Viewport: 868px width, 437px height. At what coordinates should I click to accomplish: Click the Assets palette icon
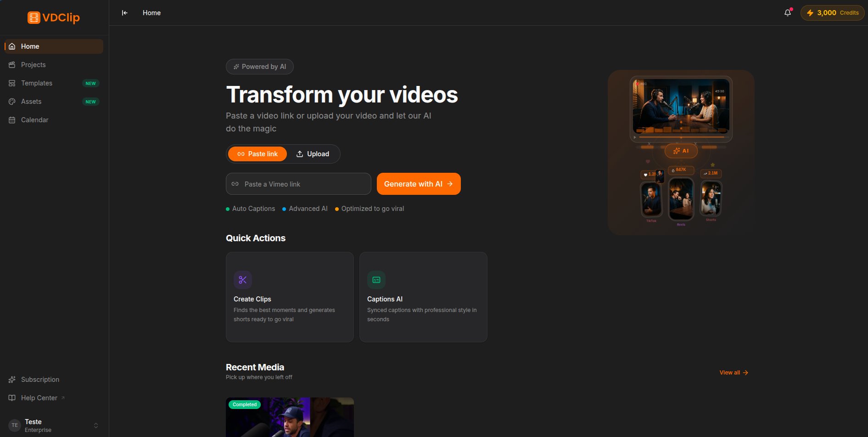[x=12, y=102]
